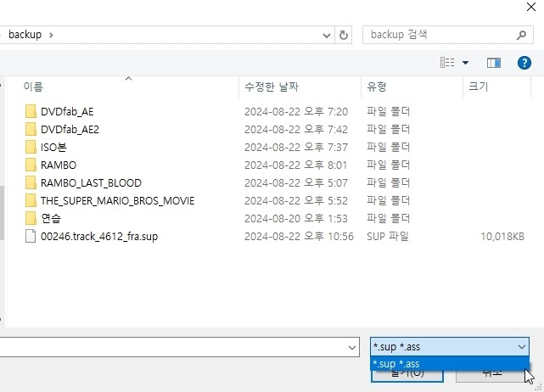Open the help question mark icon
This screenshot has height=392, width=544.
(x=524, y=63)
